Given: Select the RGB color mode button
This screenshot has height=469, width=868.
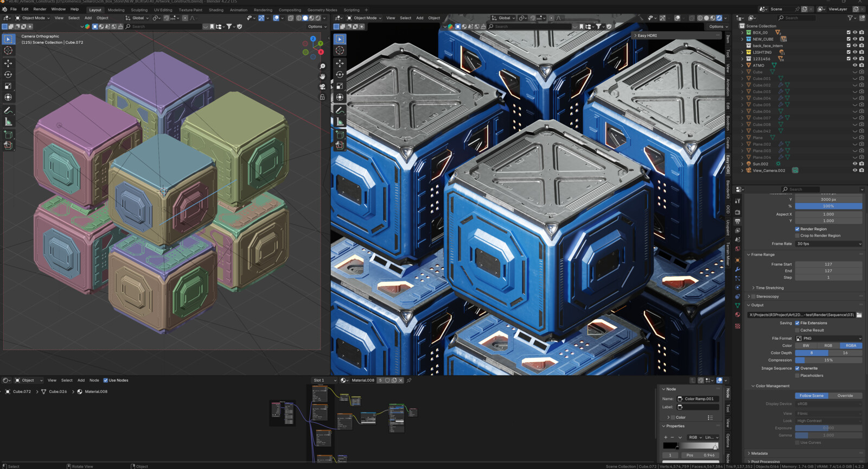Looking at the screenshot, I should click(x=828, y=346).
